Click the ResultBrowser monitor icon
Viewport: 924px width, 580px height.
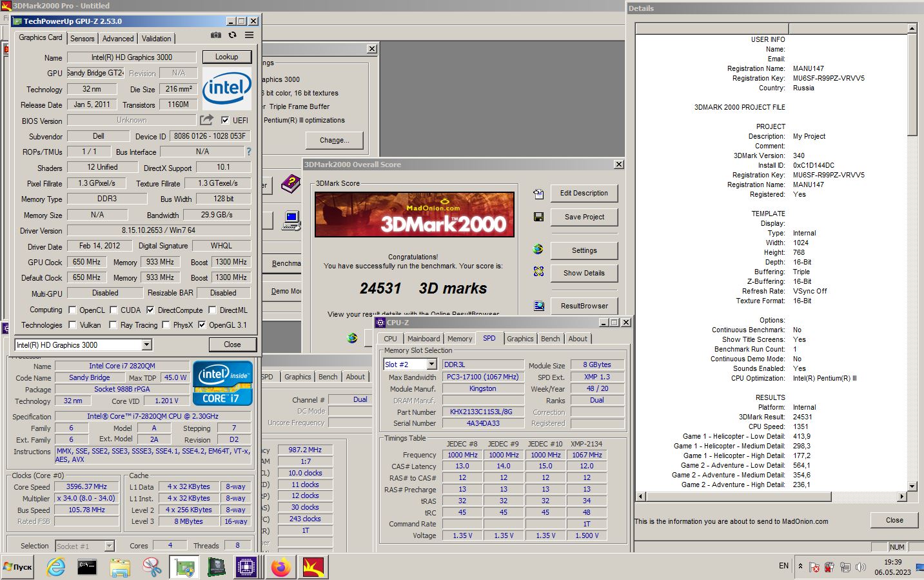point(539,306)
